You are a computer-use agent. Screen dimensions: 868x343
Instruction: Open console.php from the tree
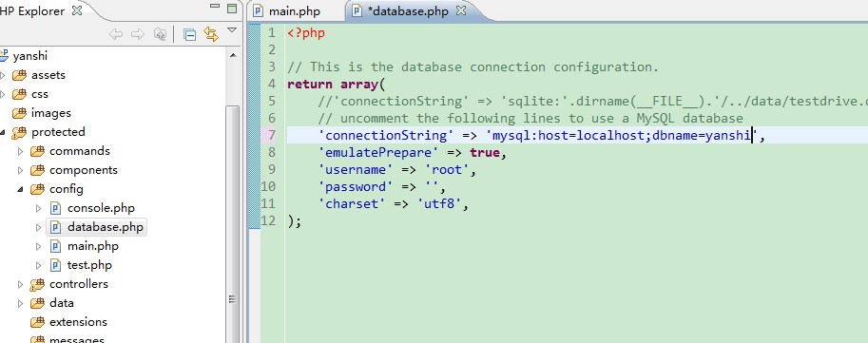101,208
